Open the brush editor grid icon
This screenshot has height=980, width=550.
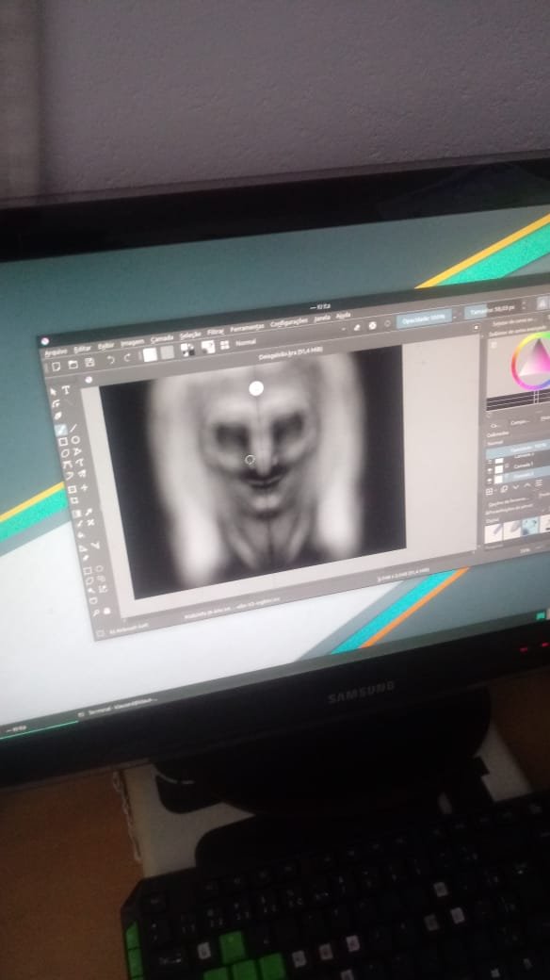224,345
